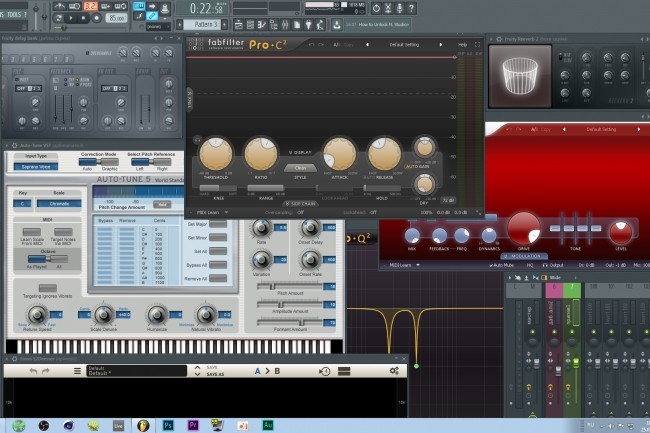The image size is (650, 433).
Task: Click the redo arrow in bottom plugin toolbar
Action: [x=46, y=371]
